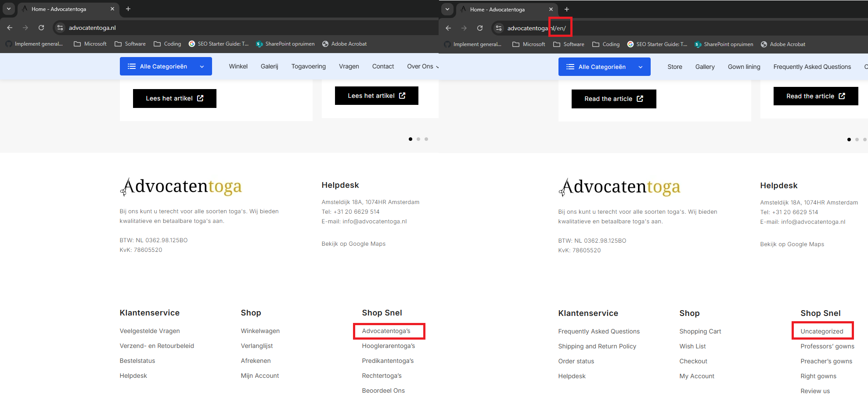The height and width of the screenshot is (405, 868).
Task: Open the SharePoint opruimen bookmark in the right window
Action: (724, 44)
